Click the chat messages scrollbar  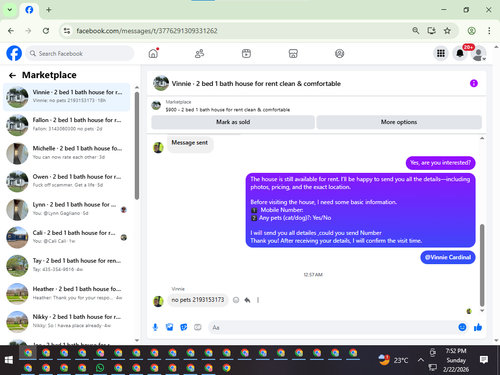click(482, 265)
